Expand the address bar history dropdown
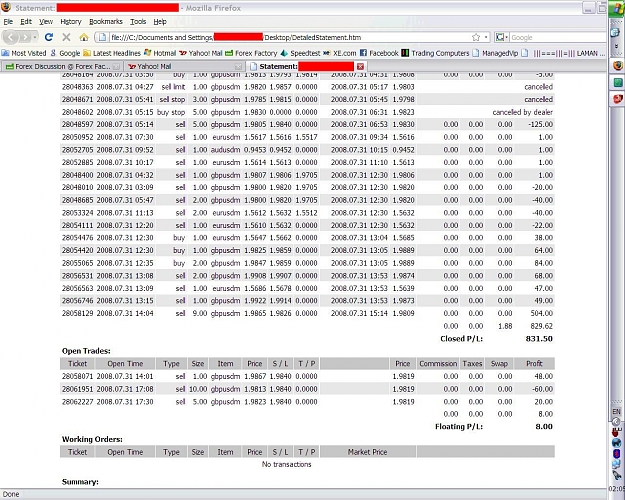This screenshot has width=625, height=500. (x=486, y=37)
